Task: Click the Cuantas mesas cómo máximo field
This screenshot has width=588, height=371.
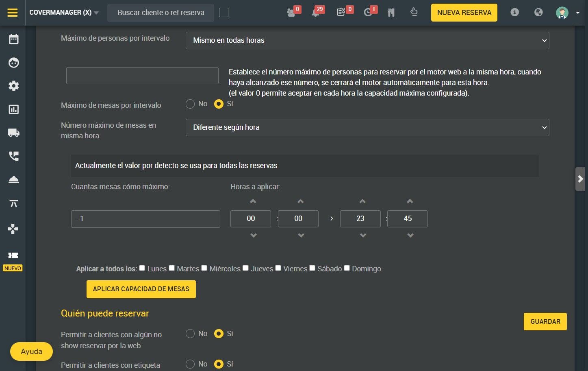Action: coord(145,219)
